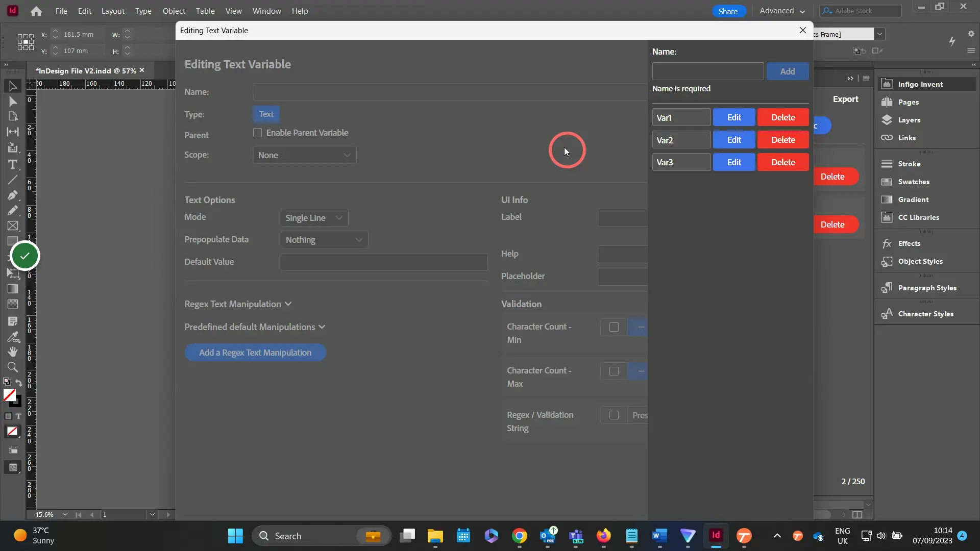Select the Direct Selection tool
This screenshot has height=551, width=980.
pos(13,102)
